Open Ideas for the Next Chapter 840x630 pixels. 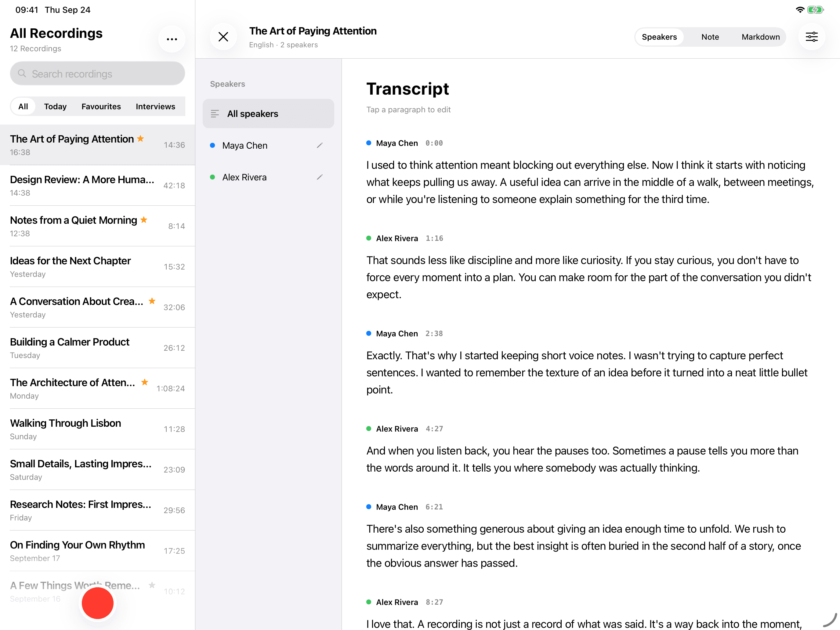click(x=98, y=266)
